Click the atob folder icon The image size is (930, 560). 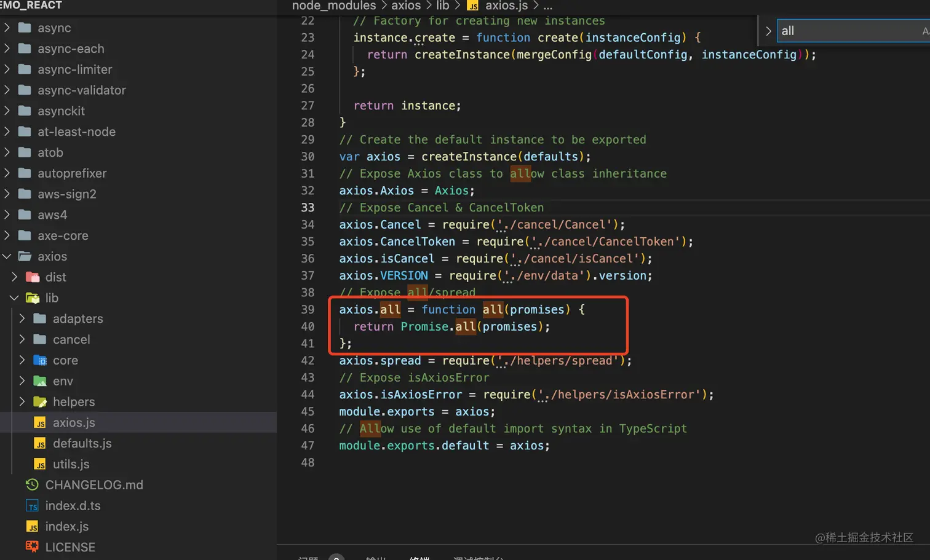(25, 152)
